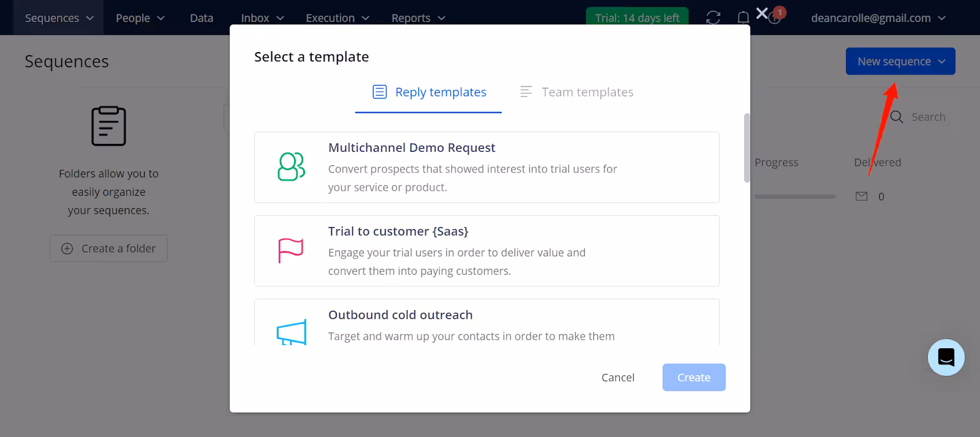Click the Multichannel Demo Request people icon
The width and height of the screenshot is (980, 437).
pyautogui.click(x=291, y=167)
